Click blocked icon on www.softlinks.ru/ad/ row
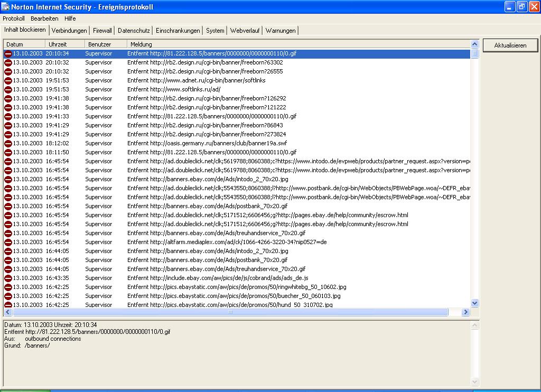 (8, 90)
